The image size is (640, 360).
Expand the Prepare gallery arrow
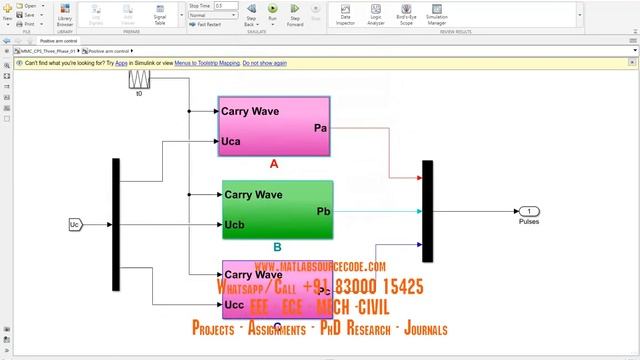click(x=182, y=15)
